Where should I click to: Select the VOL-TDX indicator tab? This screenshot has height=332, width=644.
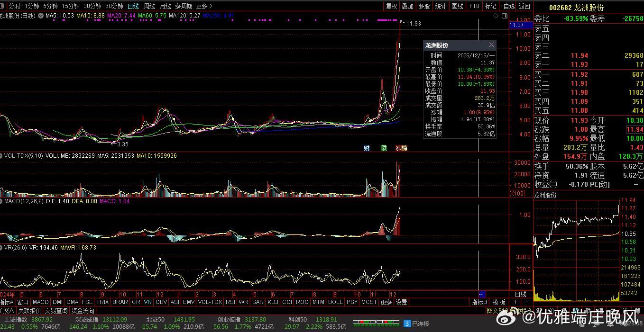210,302
